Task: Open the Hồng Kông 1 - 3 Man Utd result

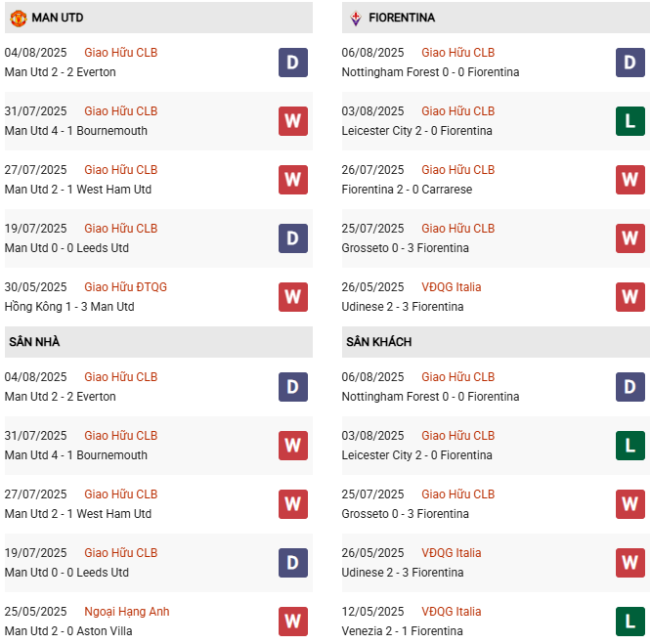Action: pyautogui.click(x=69, y=307)
